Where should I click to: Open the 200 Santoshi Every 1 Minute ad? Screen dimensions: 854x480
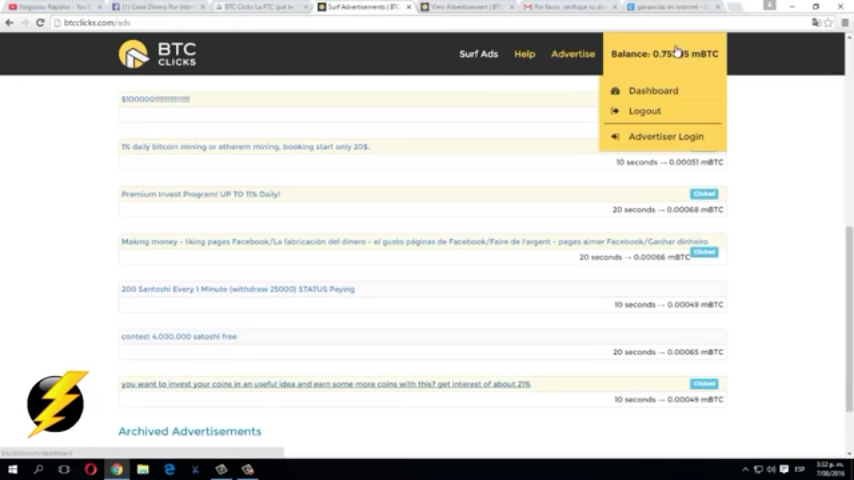tap(238, 289)
